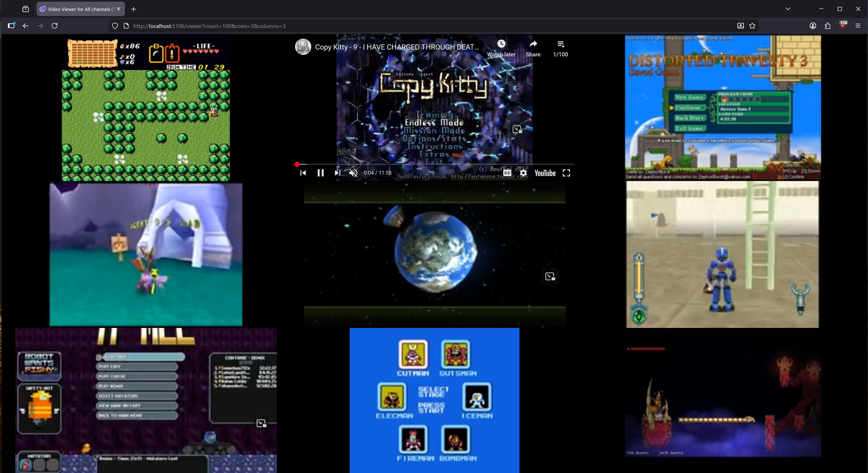Pause the Copy Kitty video

[321, 173]
